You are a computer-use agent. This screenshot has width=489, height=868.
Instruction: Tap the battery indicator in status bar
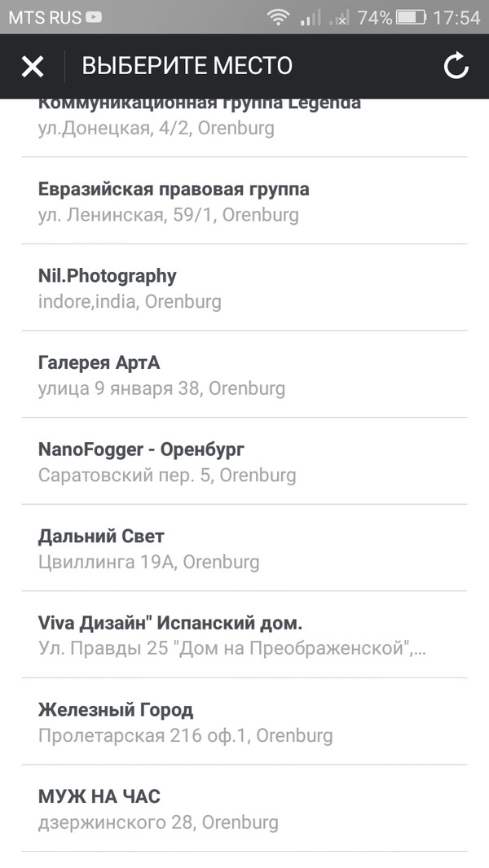point(412,15)
